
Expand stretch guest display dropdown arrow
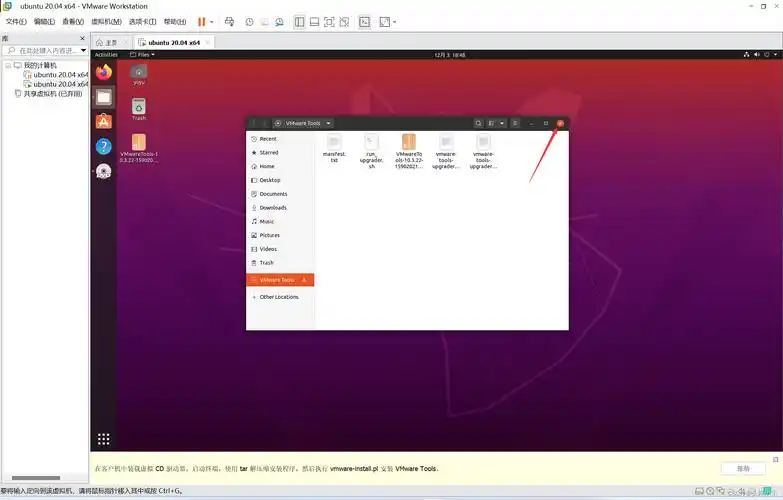coord(394,22)
